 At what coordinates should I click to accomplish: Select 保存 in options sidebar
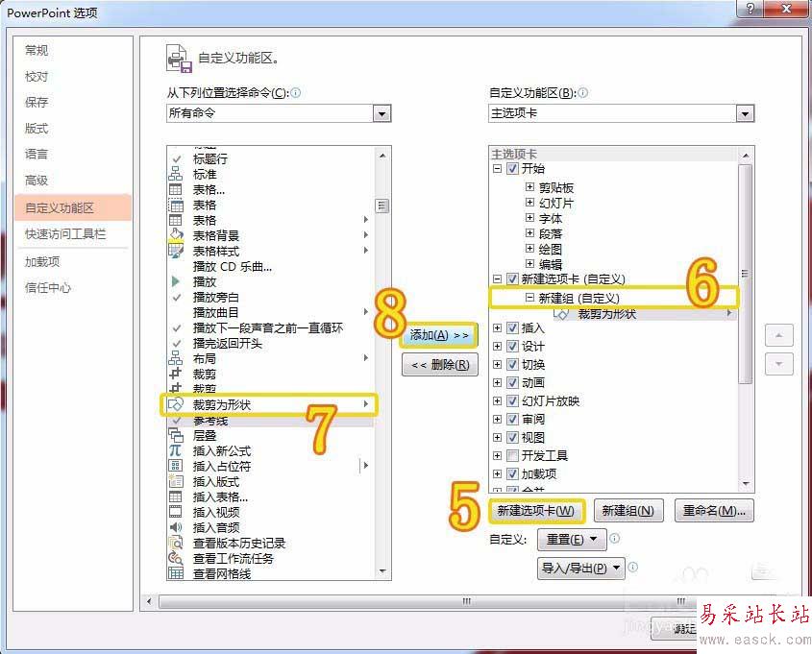click(37, 103)
